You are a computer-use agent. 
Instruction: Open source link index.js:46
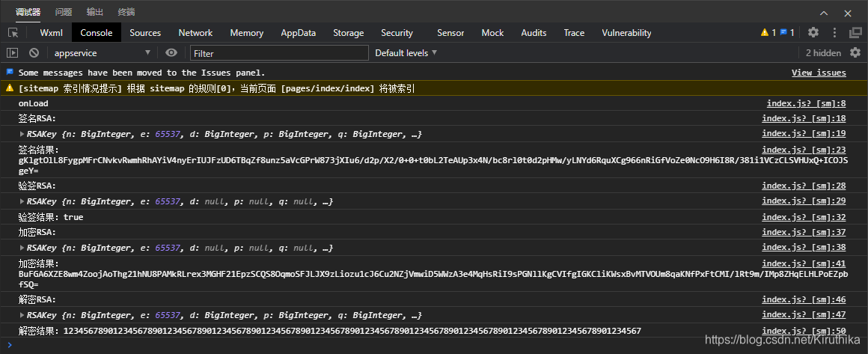pos(804,299)
